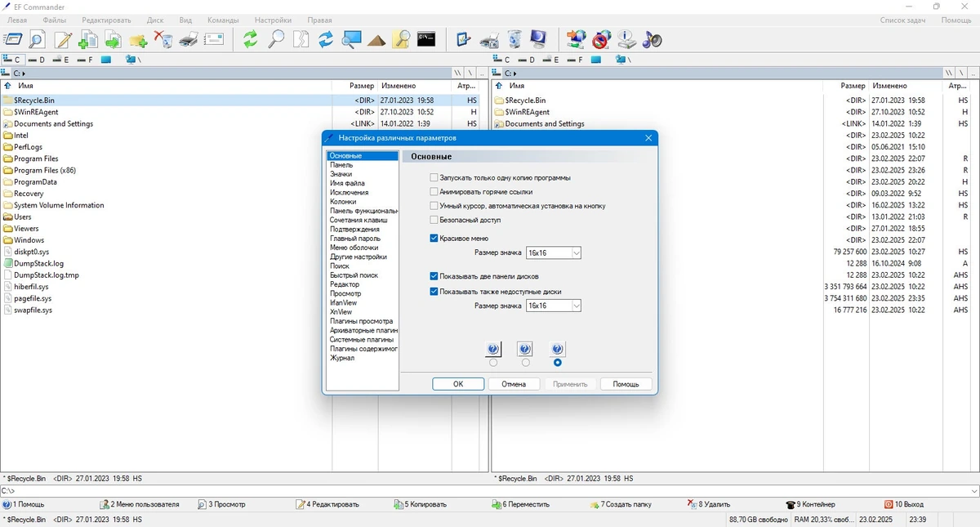Select drive D in left panel drive bar
Viewport: 980px width, 527px height.
(37, 60)
